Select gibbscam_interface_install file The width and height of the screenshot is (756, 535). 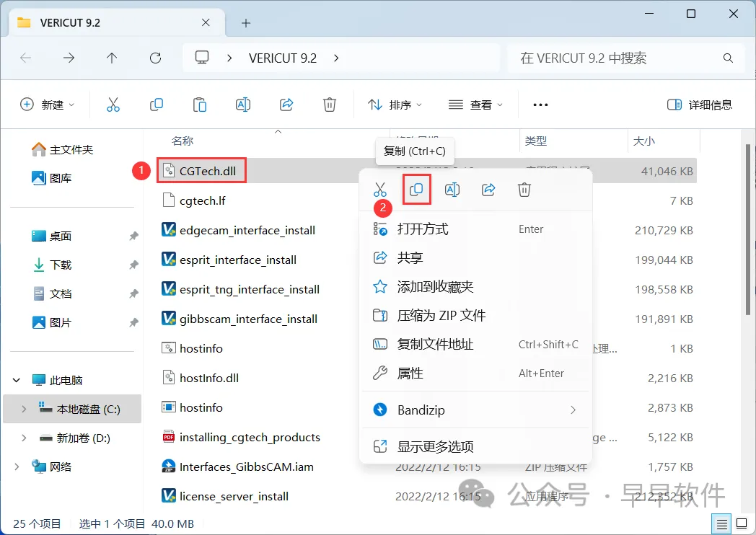click(x=239, y=319)
